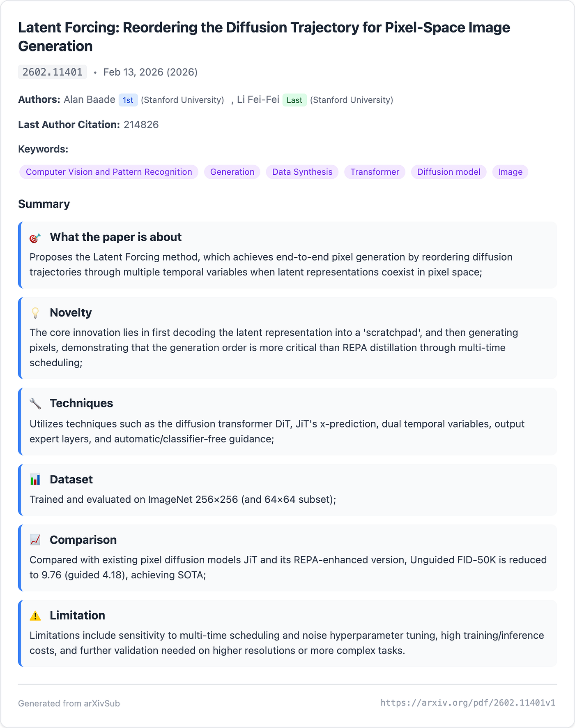
Task: Click the lightbulb icon next to Novelty
Action: [35, 313]
